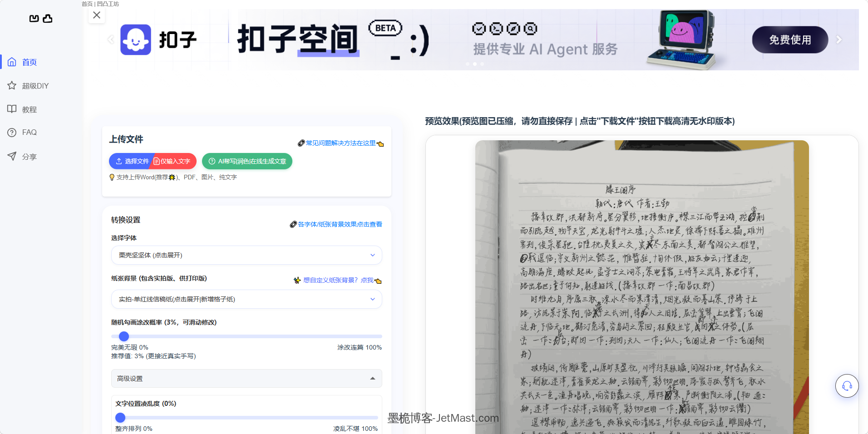Advance to the next banner slide
Screen dimensions: 868x434
tap(839, 39)
